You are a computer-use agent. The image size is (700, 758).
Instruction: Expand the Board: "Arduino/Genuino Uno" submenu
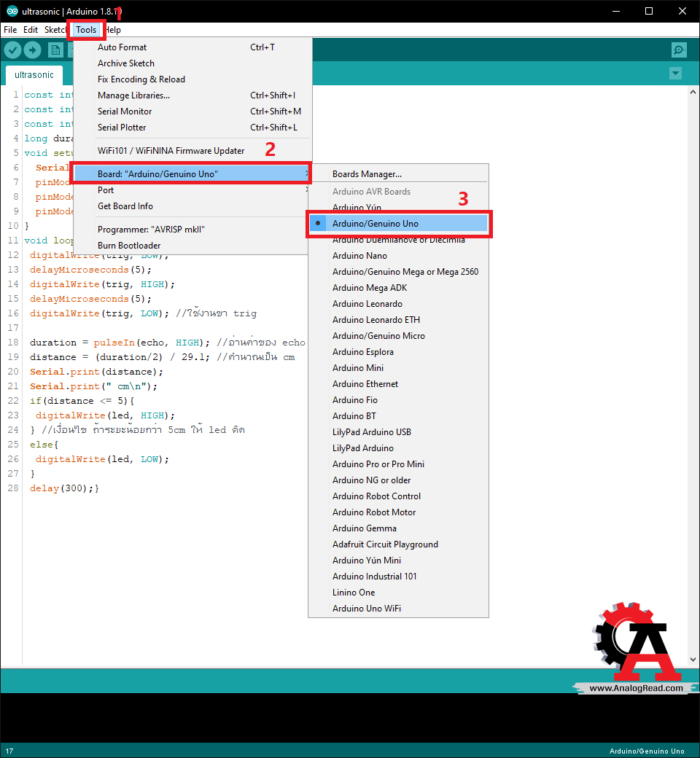point(192,173)
